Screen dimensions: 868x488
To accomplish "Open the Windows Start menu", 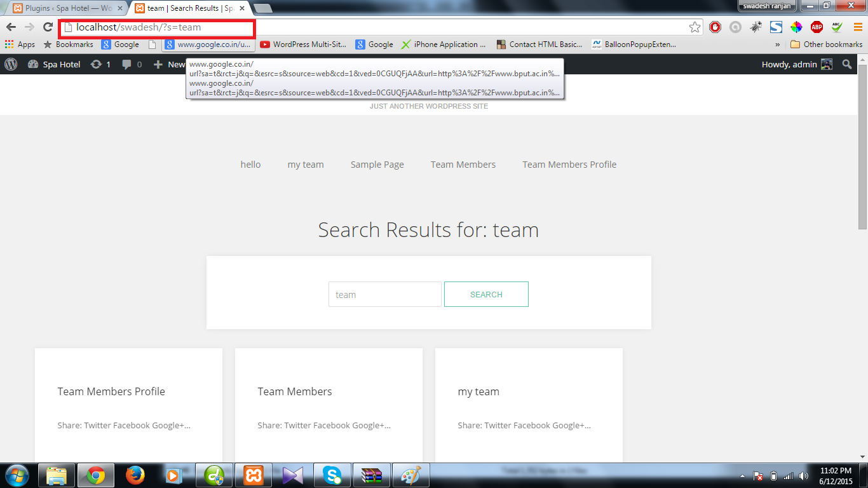I will click(16, 475).
